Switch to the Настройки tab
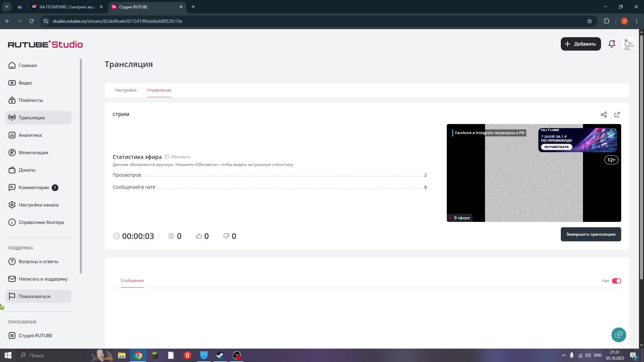The image size is (644, 362). pos(126,90)
